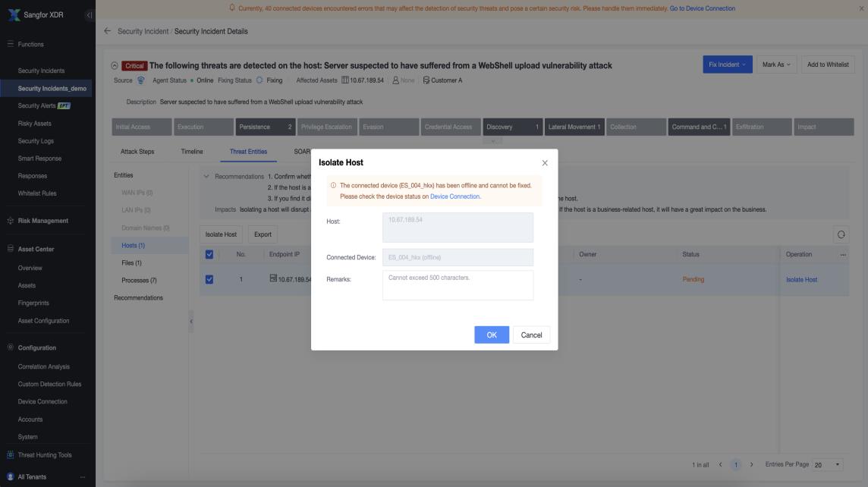Click Security Incident breadcrumb link
This screenshot has height=487, width=868.
(143, 32)
